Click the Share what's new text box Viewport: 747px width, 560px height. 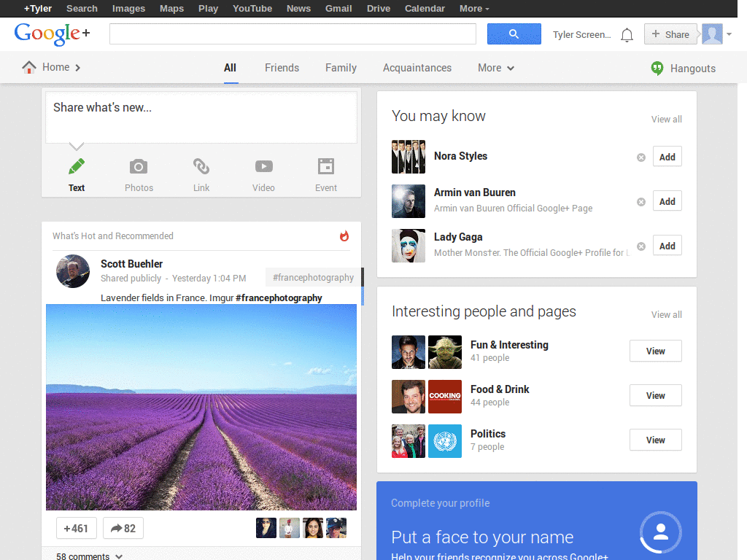pos(201,117)
